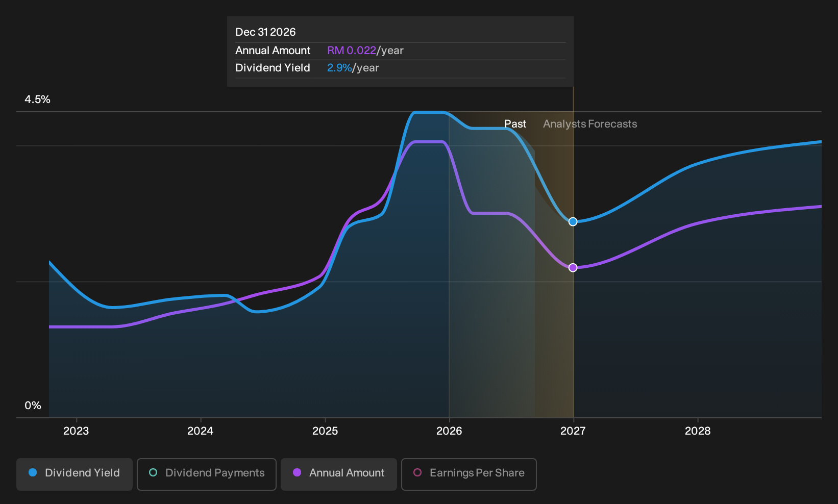Click the blue Dividend Yield legend dot
The image size is (838, 504).
[x=33, y=472]
